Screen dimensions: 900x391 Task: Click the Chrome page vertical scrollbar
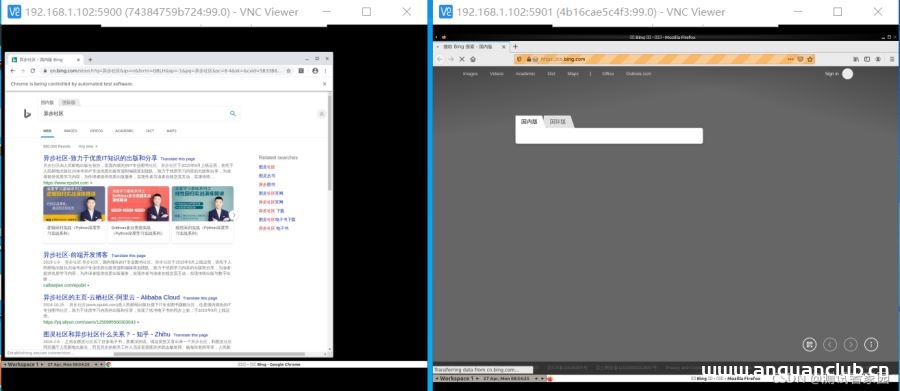click(x=329, y=144)
